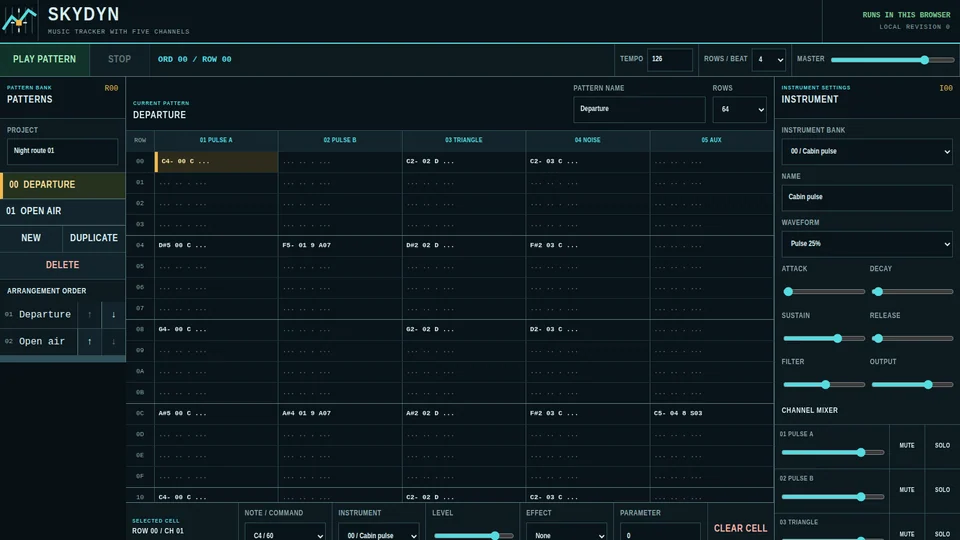
Task: Select the 04 Noise column header
Action: pyautogui.click(x=587, y=140)
